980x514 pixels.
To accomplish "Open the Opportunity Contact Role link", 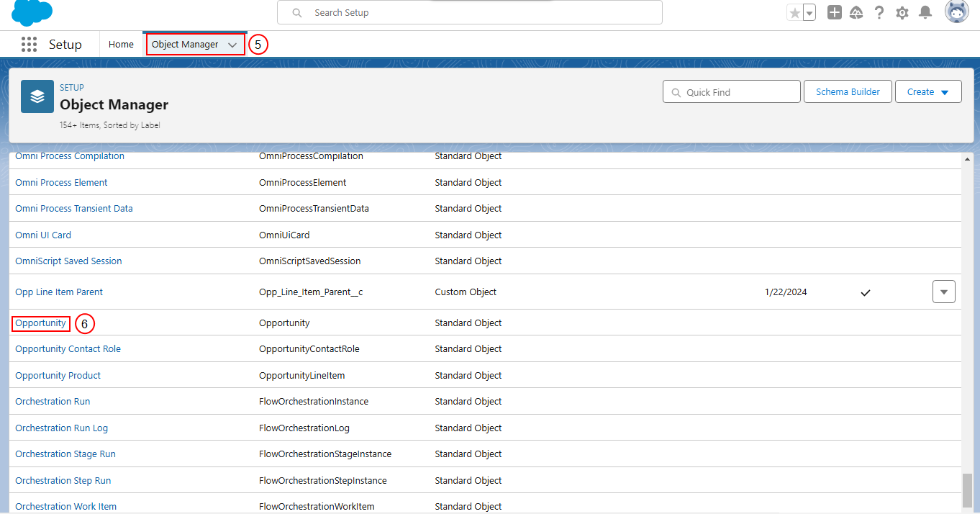I will pos(68,349).
